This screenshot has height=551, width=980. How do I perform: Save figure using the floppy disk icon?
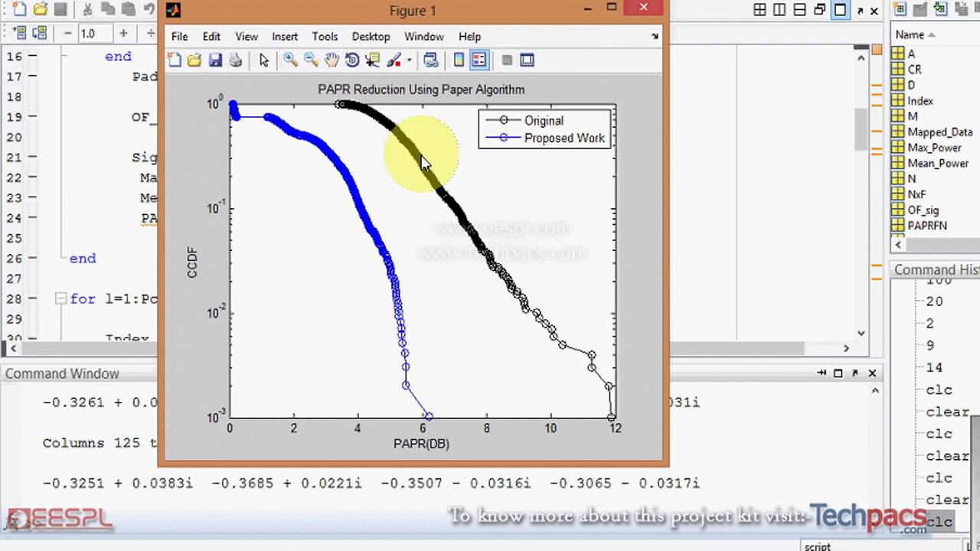tap(215, 60)
